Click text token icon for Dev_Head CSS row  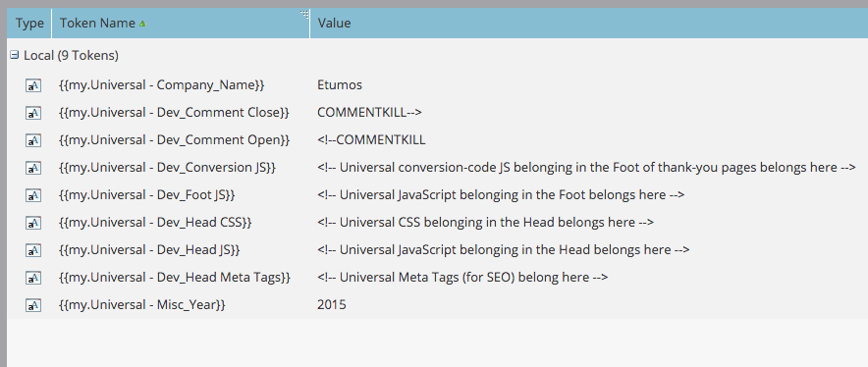[33, 223]
